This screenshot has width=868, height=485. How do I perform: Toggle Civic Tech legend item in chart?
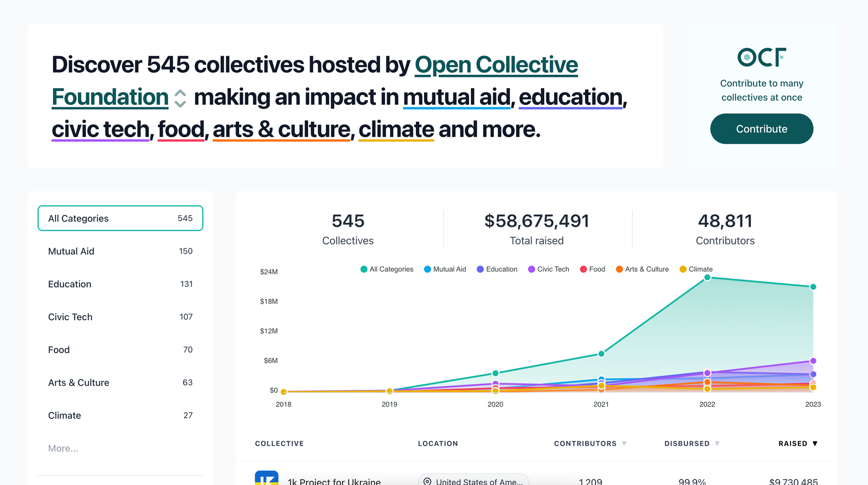tap(549, 269)
